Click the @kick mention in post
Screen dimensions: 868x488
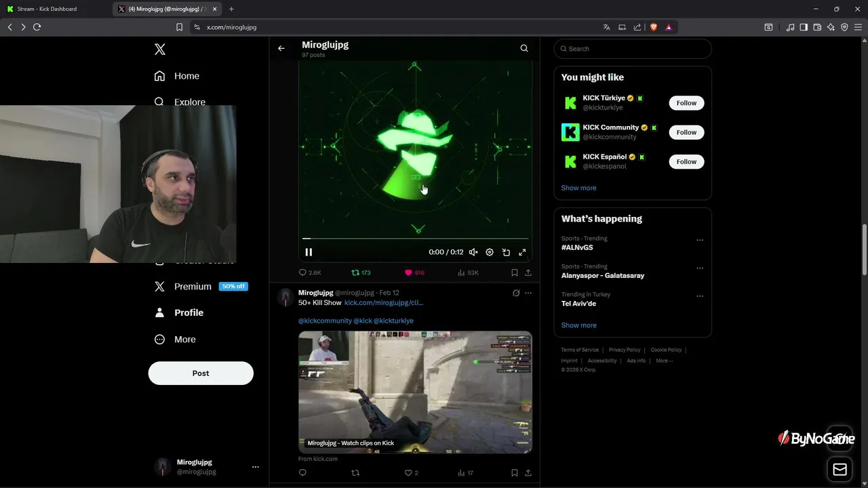tap(363, 321)
